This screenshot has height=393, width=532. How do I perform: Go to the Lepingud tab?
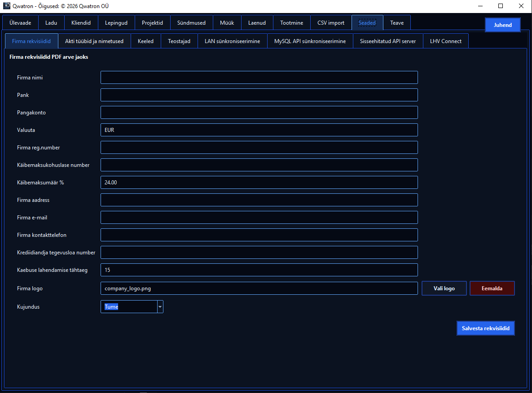point(116,23)
